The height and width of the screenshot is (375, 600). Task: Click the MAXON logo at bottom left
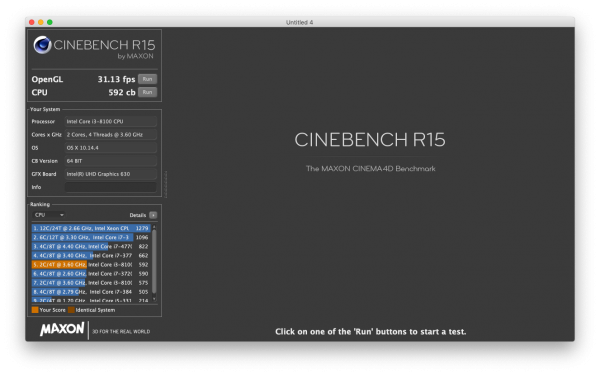coord(62,329)
